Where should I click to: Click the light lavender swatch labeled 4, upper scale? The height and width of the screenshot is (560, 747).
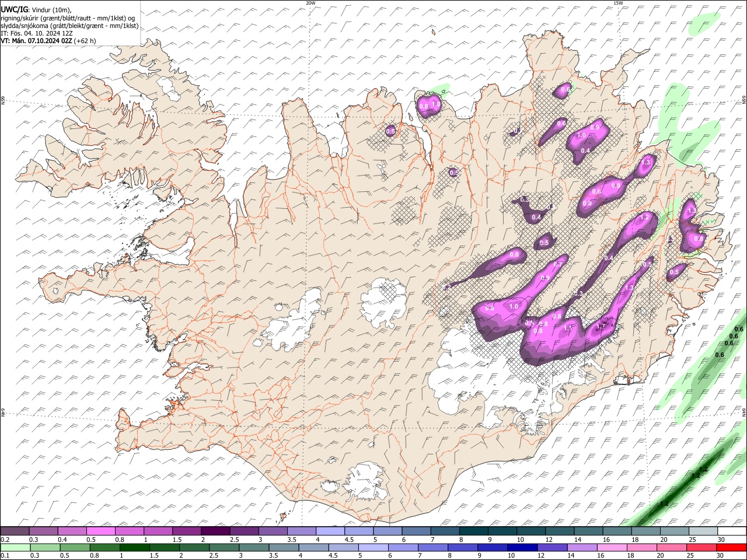[330, 531]
